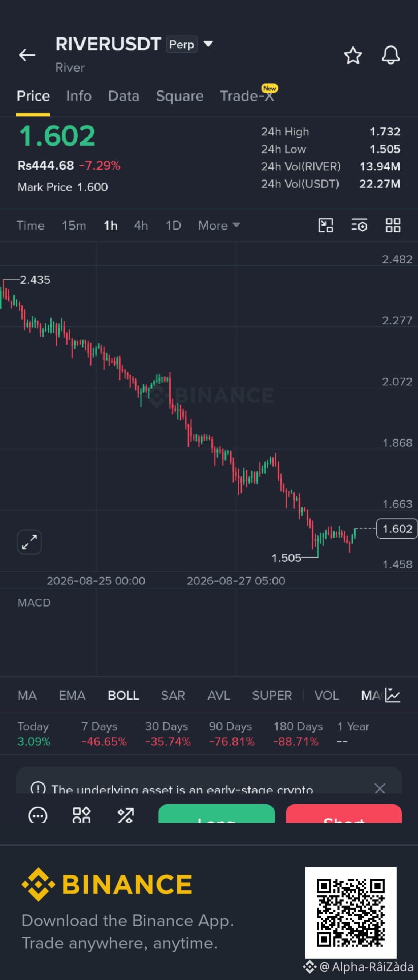Open the trading tools percent icon

125,815
